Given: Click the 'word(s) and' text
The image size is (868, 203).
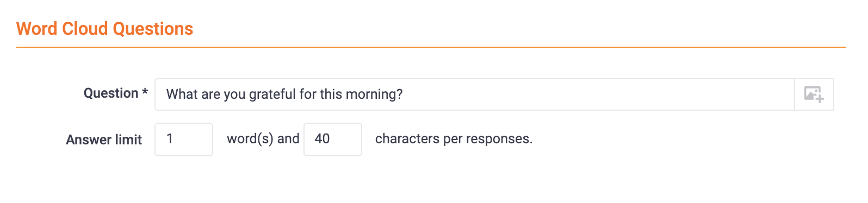Looking at the screenshot, I should pyautogui.click(x=263, y=139).
